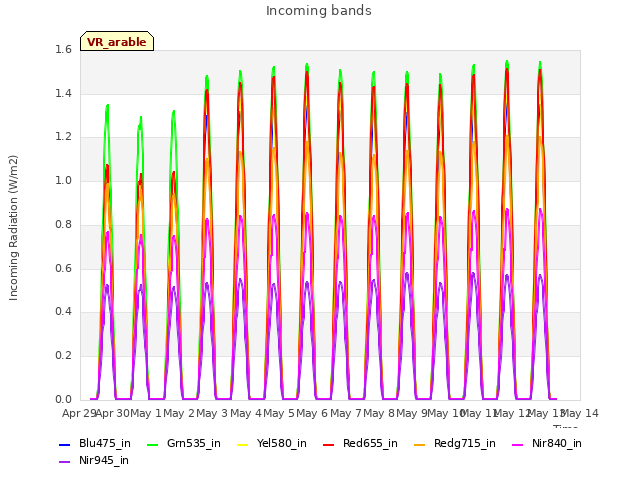Image resolution: width=640 pixels, height=480 pixels.
Task: Click the magenta Nir840_in color marker
Action: [x=517, y=444]
